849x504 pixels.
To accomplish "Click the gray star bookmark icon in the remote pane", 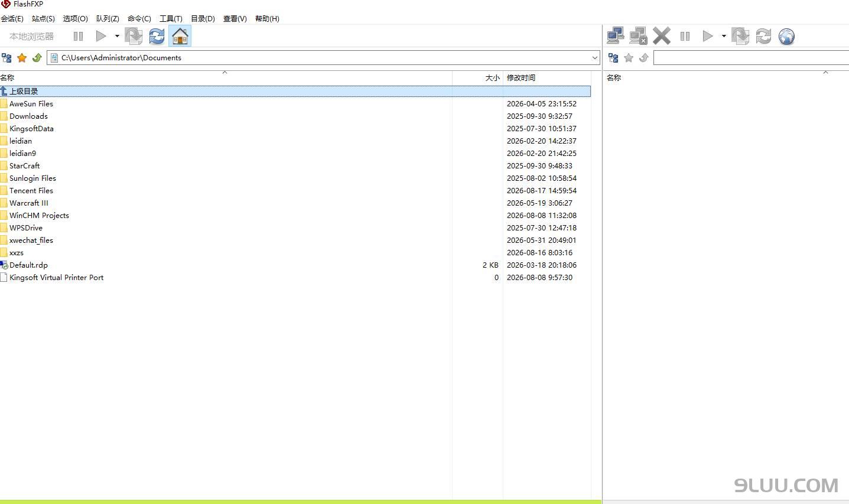I will pos(629,58).
